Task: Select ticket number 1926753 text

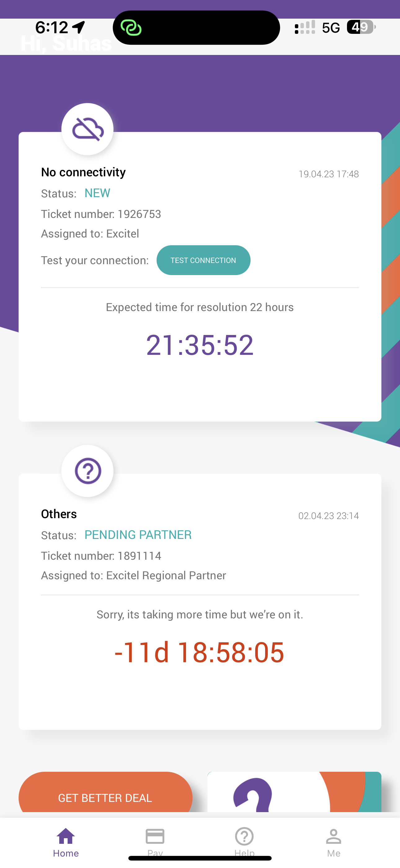Action: (x=101, y=214)
